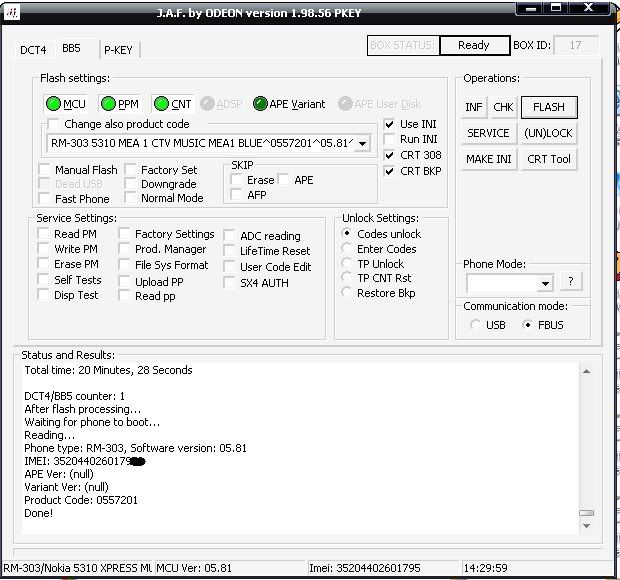Viewport: 620px width, 580px height.
Task: Click the status log scroll down arrow
Action: [x=586, y=526]
